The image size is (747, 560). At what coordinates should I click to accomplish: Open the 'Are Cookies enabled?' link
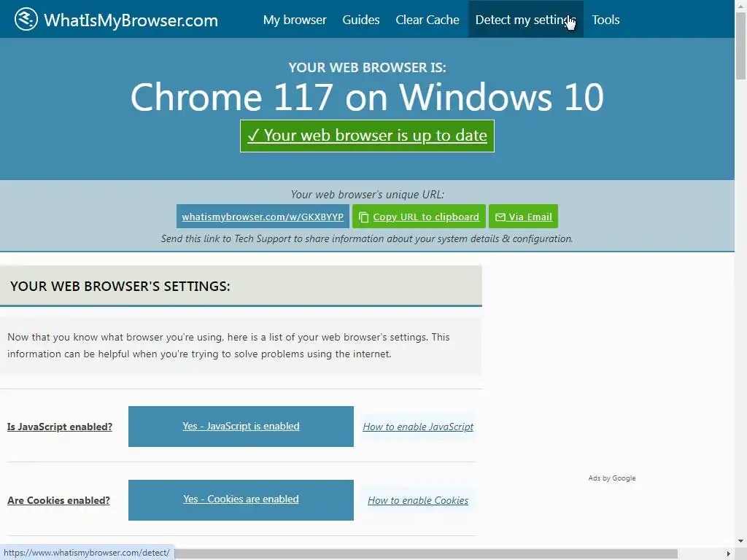point(58,500)
